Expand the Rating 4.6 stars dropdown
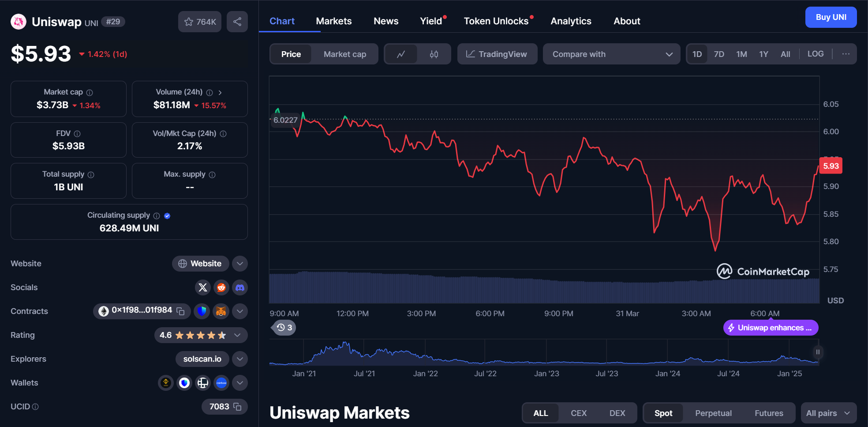The height and width of the screenshot is (427, 868). 237,335
